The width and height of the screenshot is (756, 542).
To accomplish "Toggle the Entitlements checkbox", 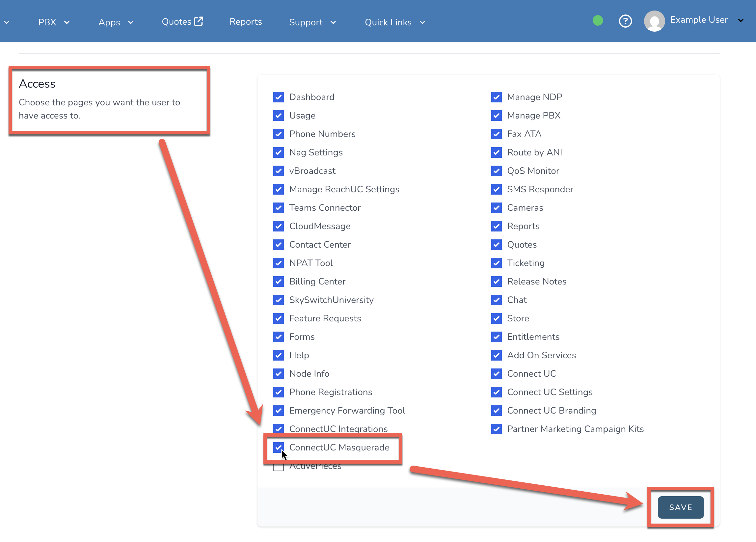I will click(496, 337).
